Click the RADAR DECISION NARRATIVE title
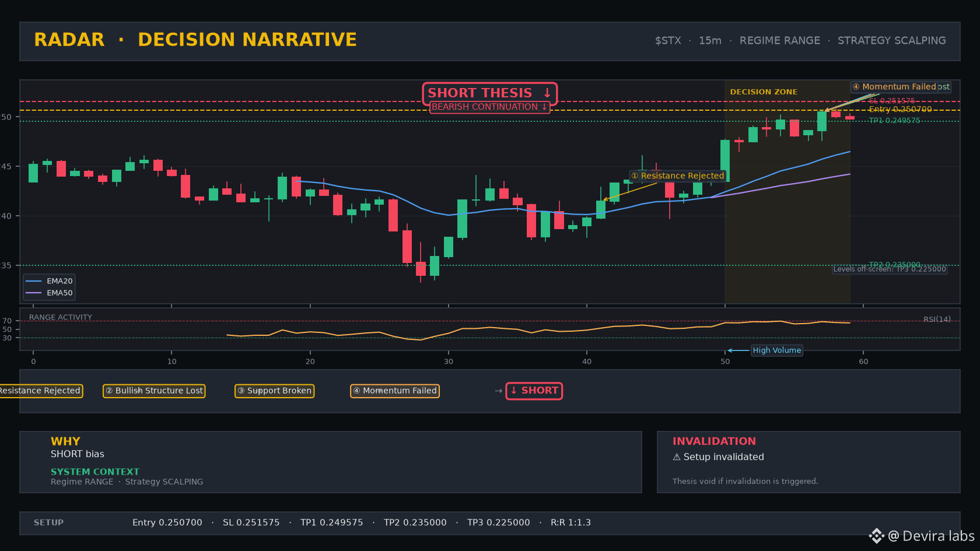980x551 pixels. (195, 40)
